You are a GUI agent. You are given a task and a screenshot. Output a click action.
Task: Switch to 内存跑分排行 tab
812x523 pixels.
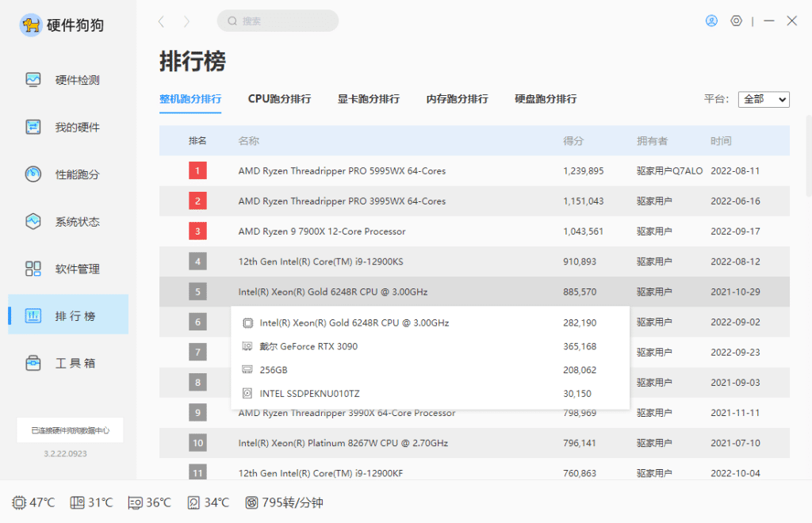pyautogui.click(x=458, y=99)
